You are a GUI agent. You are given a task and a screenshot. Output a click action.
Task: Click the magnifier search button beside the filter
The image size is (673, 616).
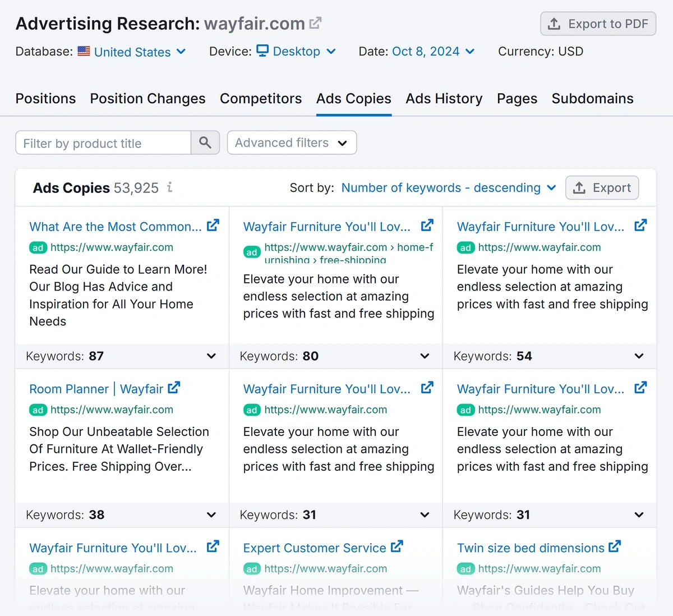[x=205, y=143]
